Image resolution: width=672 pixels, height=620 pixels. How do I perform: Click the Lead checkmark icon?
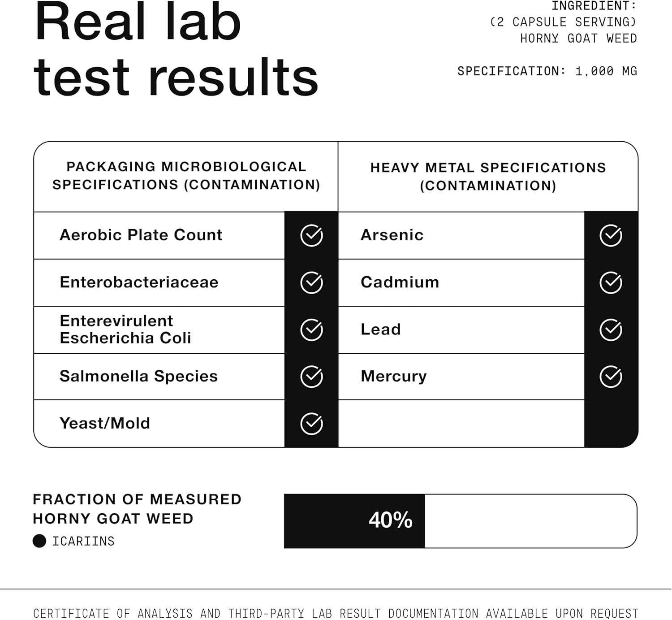pyautogui.click(x=611, y=330)
